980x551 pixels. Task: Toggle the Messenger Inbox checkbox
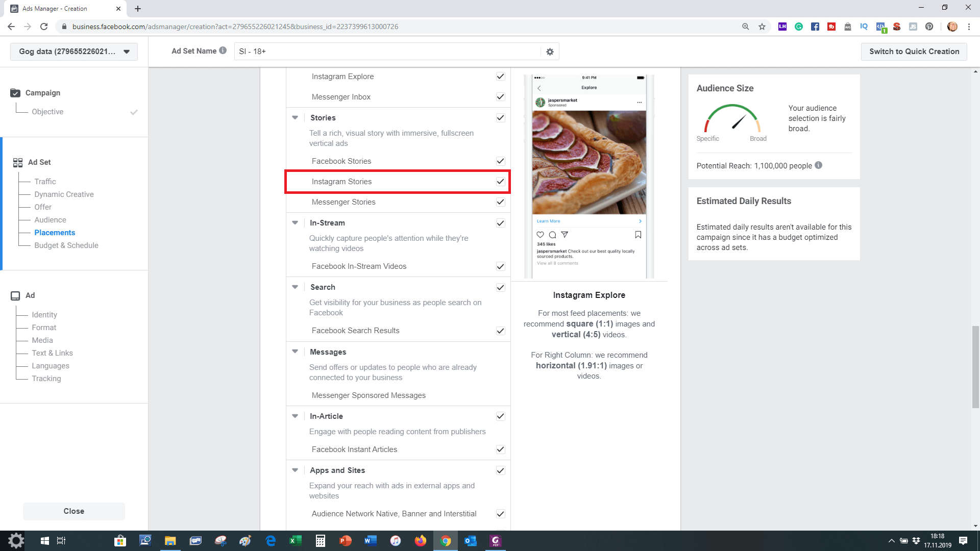pos(500,97)
